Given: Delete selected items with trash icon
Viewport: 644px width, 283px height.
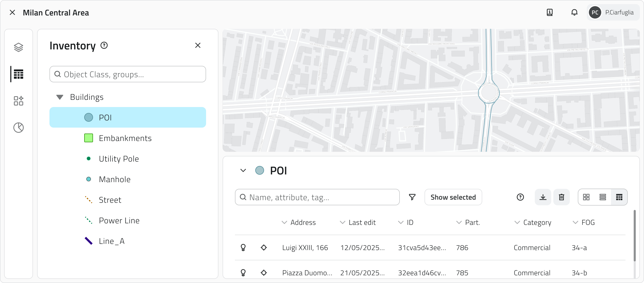Looking at the screenshot, I should tap(562, 197).
